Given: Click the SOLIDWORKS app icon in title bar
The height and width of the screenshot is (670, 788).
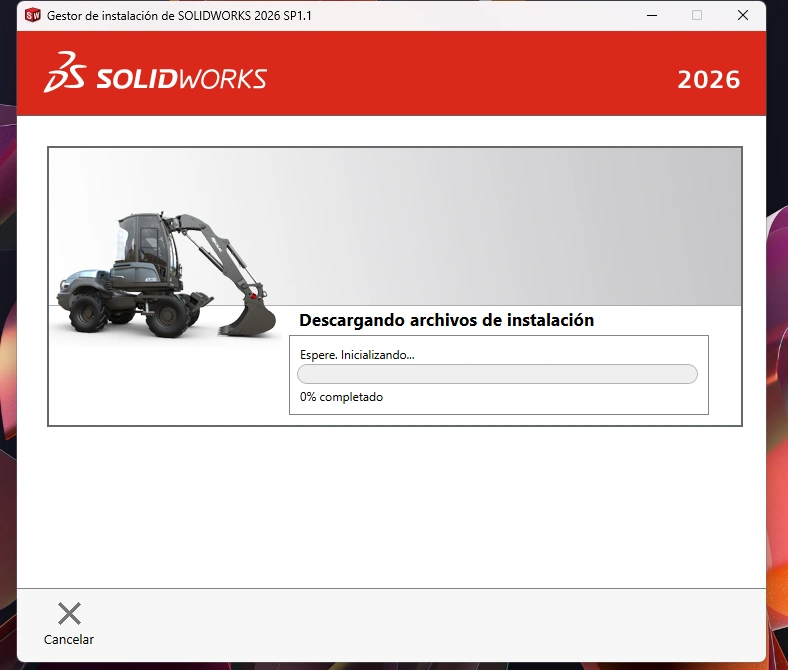Looking at the screenshot, I should 33,15.
